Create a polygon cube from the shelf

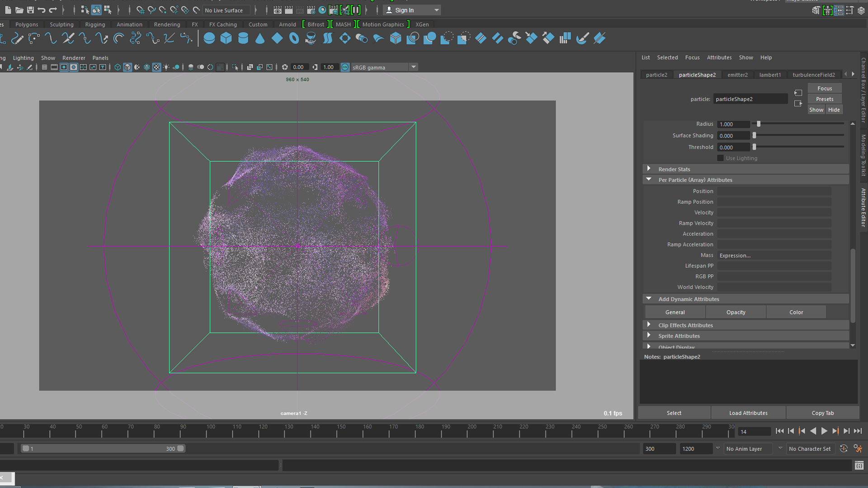click(226, 38)
